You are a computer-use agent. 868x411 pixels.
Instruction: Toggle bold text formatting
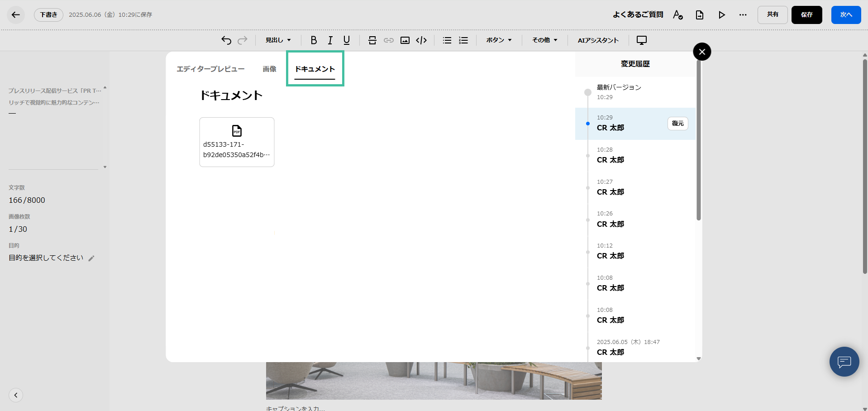point(314,40)
